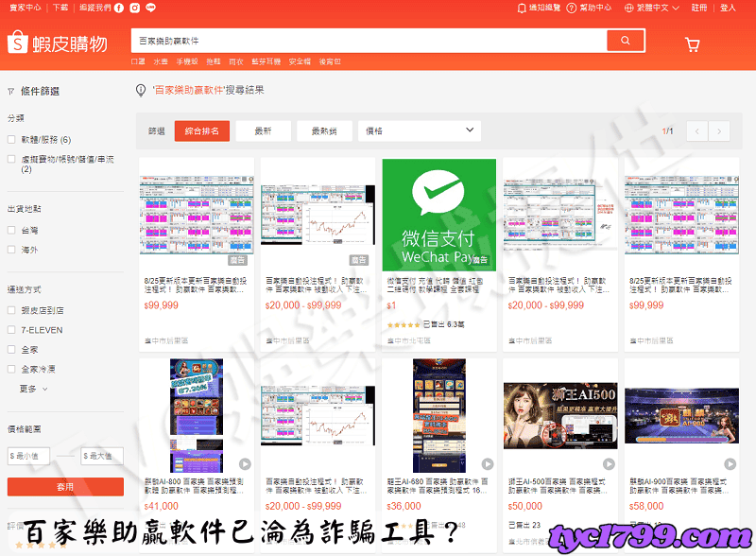Screen dimensions: 756x556
Task: Click the 幫助中心 link
Action: 595,8
